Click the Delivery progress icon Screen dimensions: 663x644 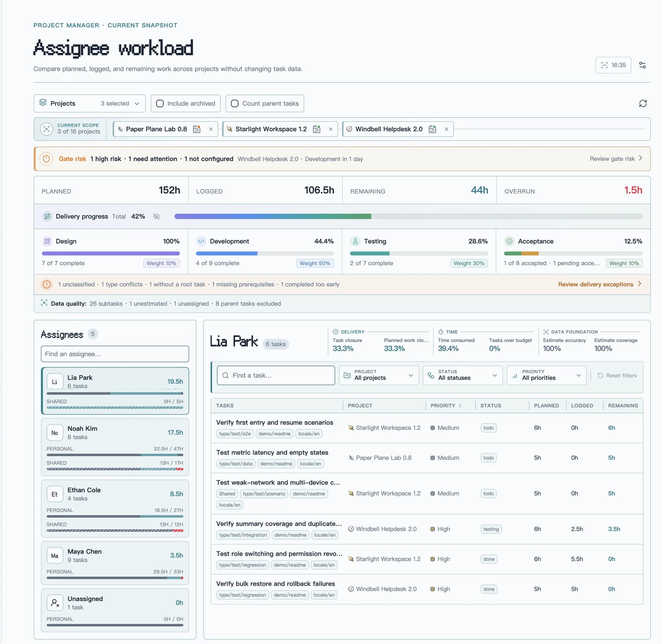click(47, 216)
